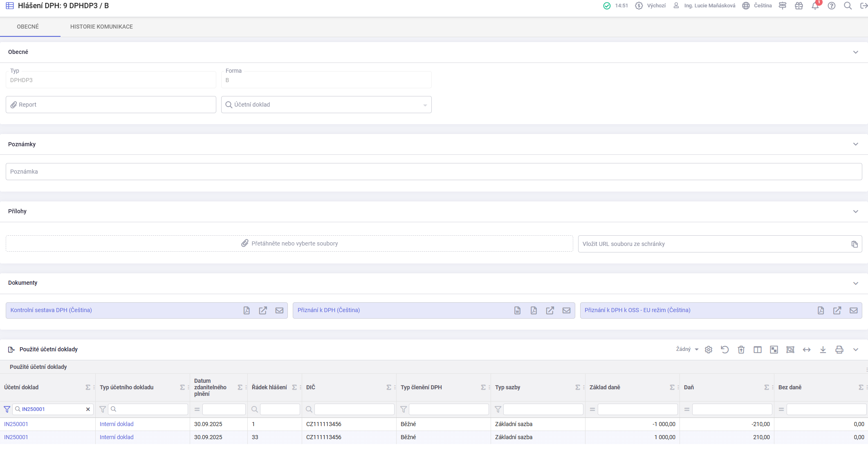Email the Kontrolní sestava DPH document
Image resolution: width=868 pixels, height=451 pixels.
pyautogui.click(x=279, y=310)
